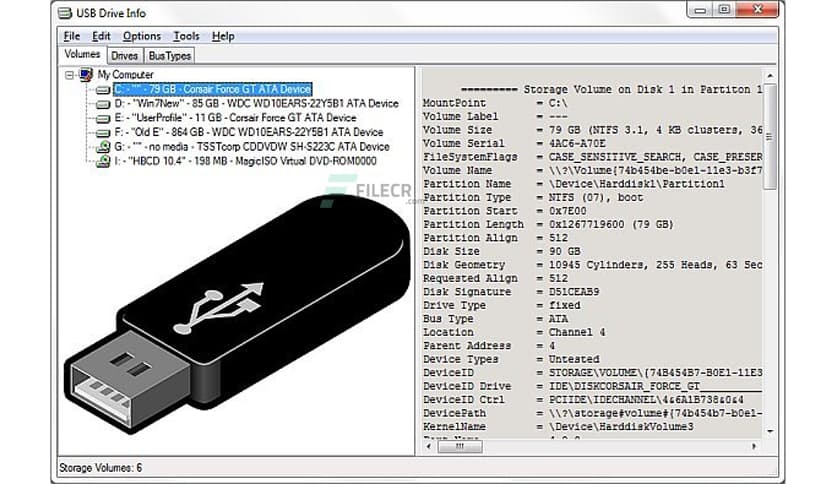This screenshot has height=484, width=836.
Task: Minimize the USB Drive Info window
Action: (x=700, y=10)
